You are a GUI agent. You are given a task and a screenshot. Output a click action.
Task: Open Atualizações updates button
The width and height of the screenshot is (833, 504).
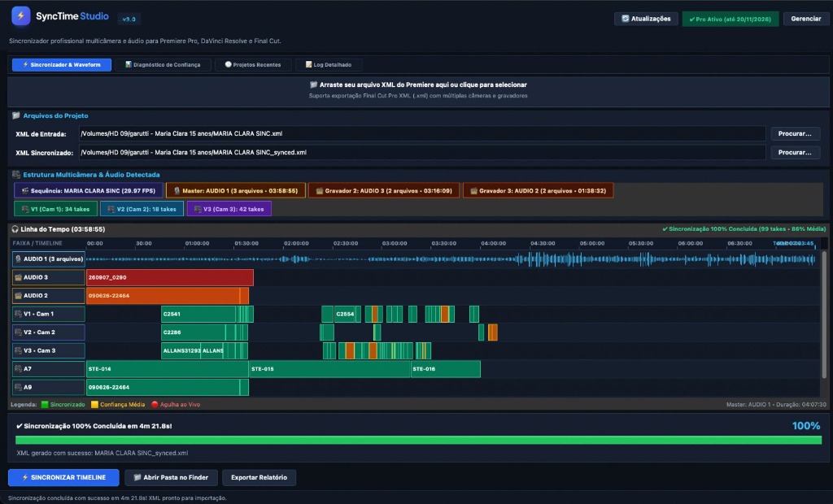(x=646, y=19)
